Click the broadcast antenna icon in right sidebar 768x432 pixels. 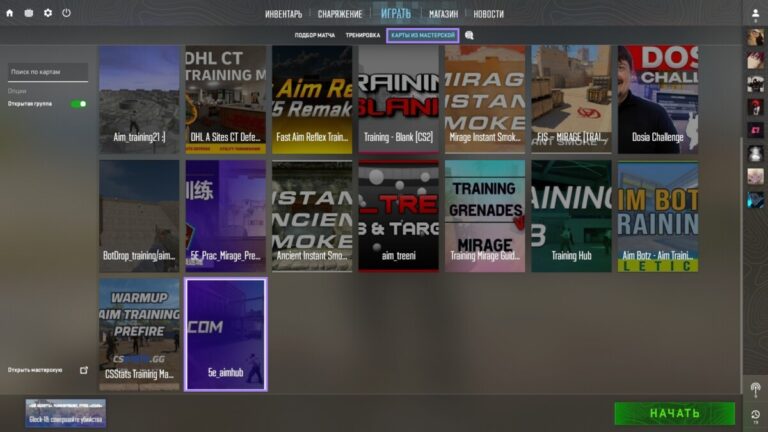[755, 390]
